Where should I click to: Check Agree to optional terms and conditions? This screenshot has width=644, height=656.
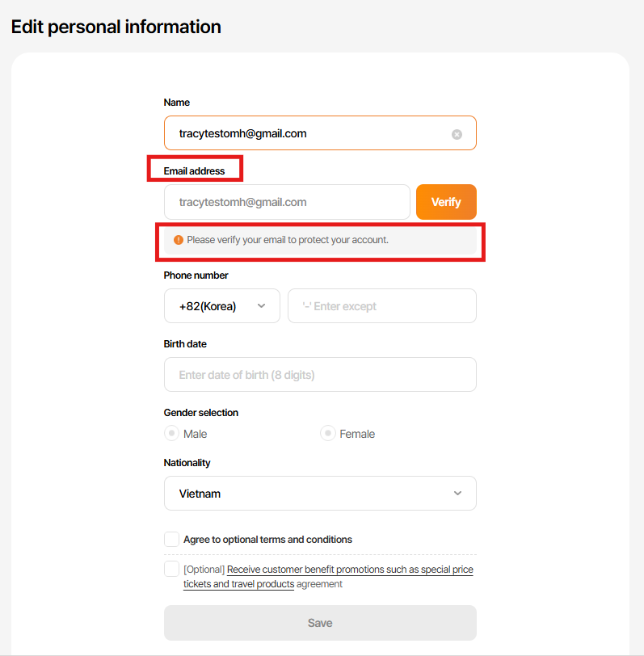pos(171,539)
